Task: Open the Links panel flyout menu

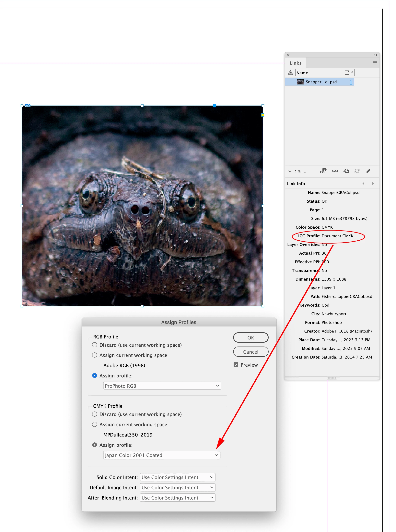Action: [x=375, y=63]
